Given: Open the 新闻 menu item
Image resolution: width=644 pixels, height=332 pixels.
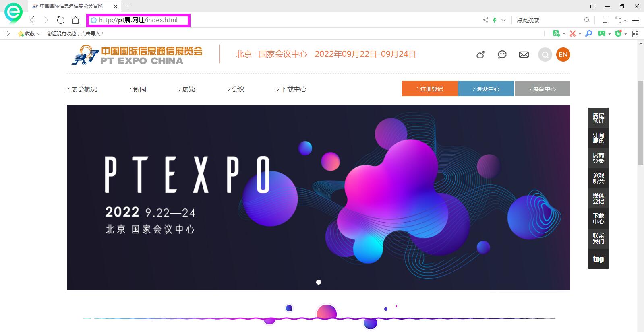Looking at the screenshot, I should click(x=138, y=89).
